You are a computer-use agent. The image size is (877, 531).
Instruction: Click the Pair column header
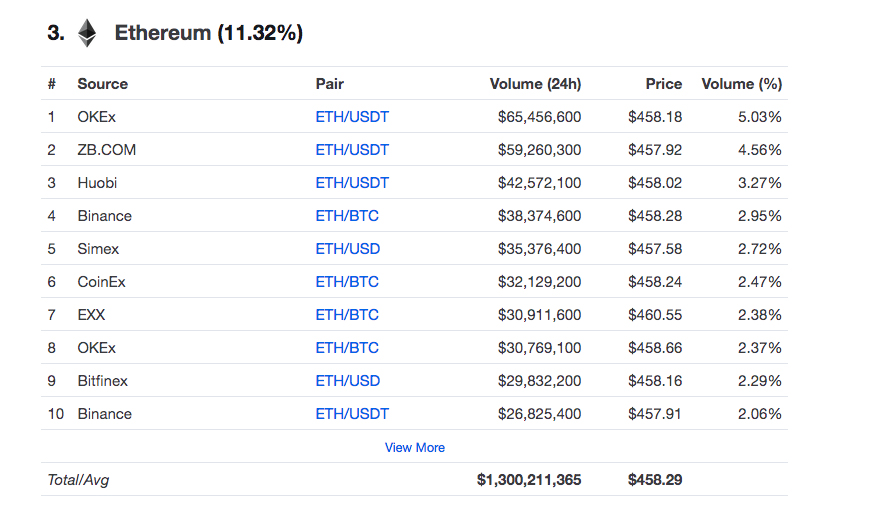pyautogui.click(x=329, y=84)
